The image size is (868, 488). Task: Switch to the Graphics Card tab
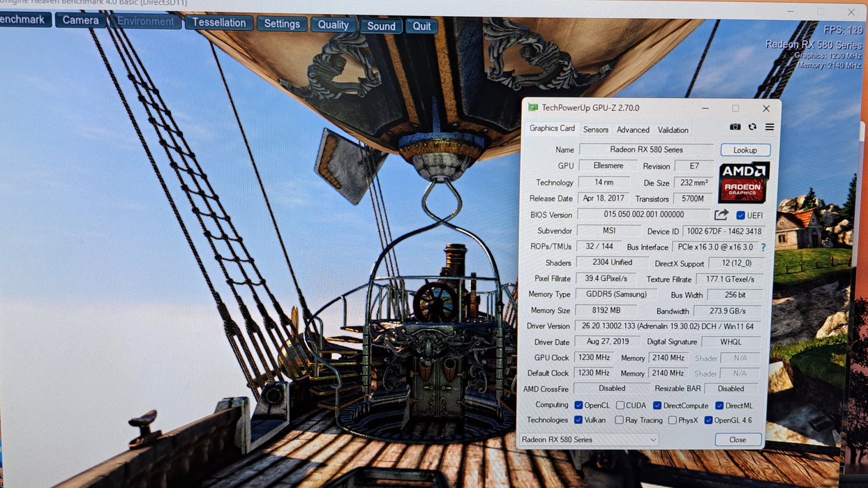(x=552, y=128)
